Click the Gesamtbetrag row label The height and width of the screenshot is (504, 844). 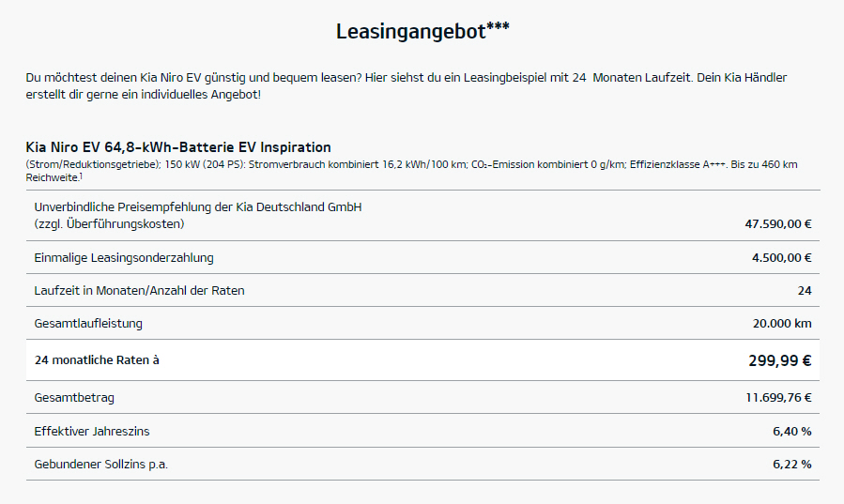(x=74, y=398)
